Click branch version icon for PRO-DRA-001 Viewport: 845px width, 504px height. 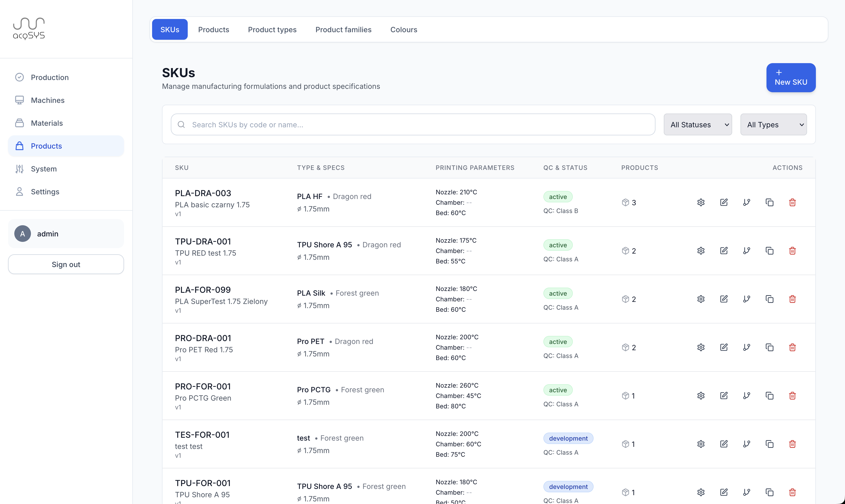(746, 347)
